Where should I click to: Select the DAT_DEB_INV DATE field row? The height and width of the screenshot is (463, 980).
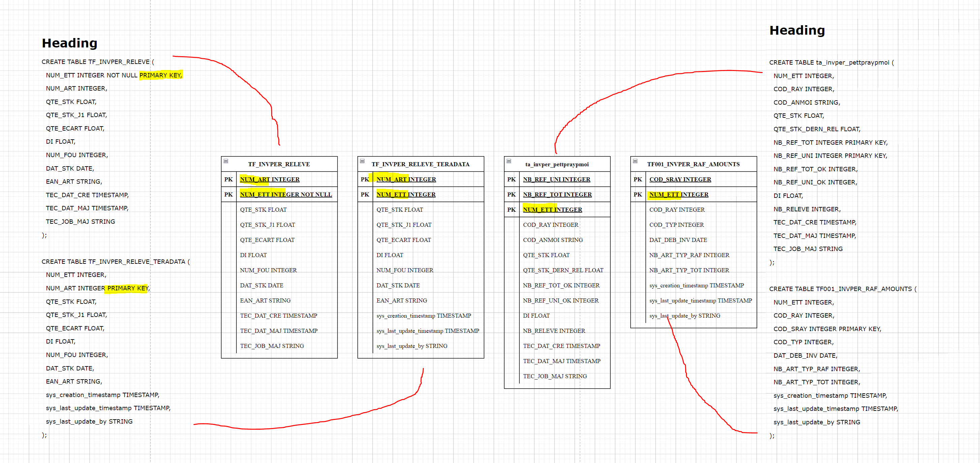[x=678, y=240]
